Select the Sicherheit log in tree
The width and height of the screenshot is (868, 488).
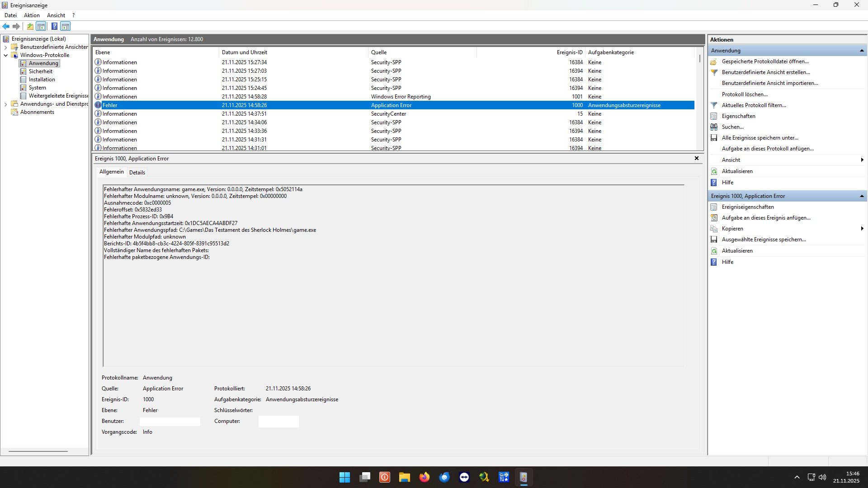(x=40, y=71)
